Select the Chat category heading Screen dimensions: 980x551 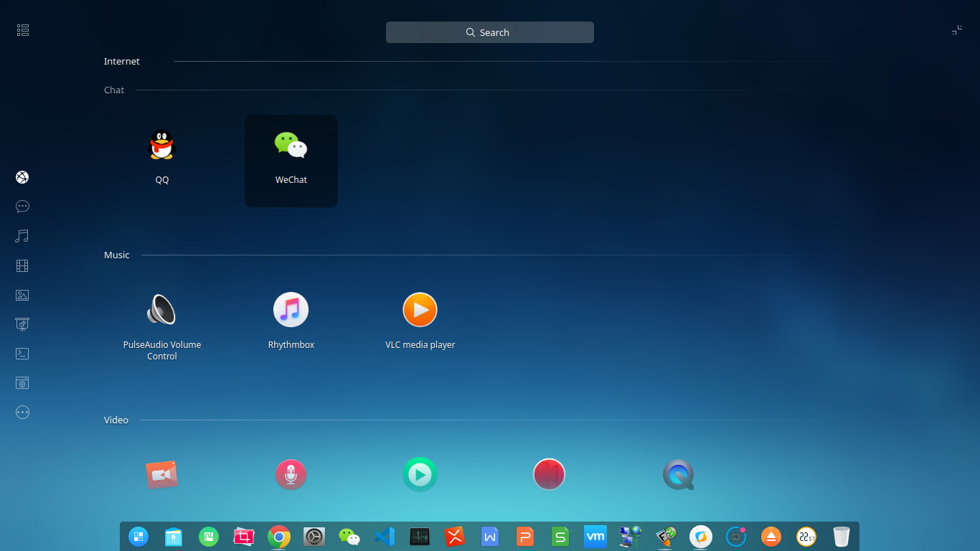coord(114,90)
